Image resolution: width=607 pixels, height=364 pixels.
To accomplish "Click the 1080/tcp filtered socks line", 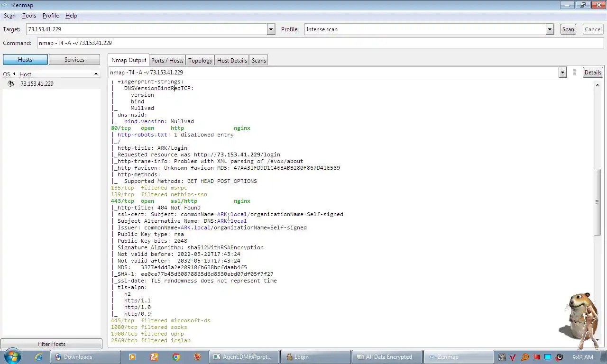I will point(149,327).
